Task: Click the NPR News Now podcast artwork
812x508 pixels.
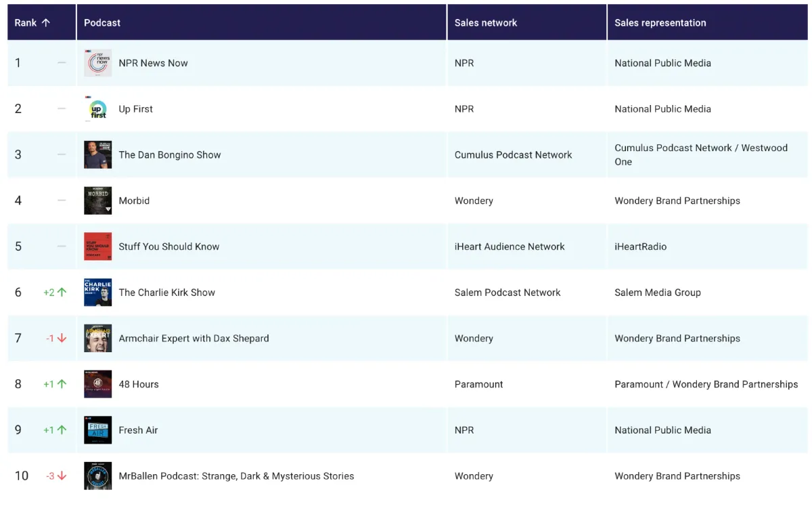Action: tap(97, 63)
